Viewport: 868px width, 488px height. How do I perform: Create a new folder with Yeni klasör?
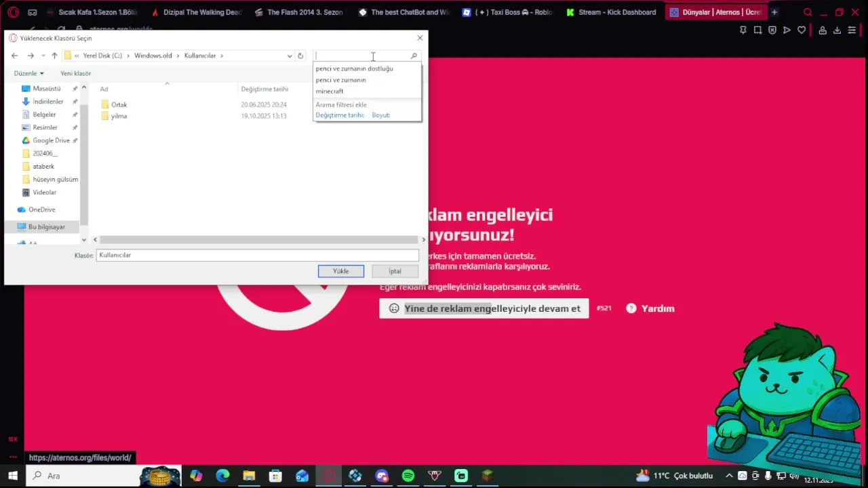pyautogui.click(x=75, y=73)
